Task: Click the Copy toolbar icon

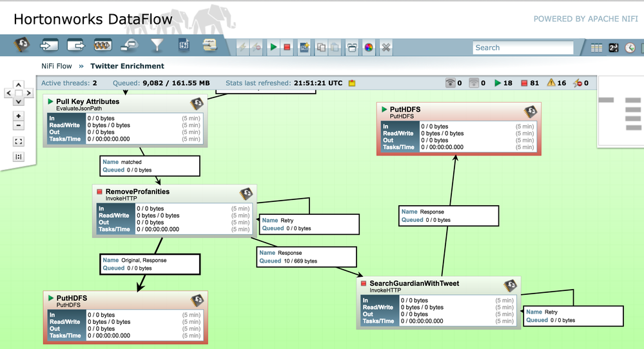Action: (321, 47)
